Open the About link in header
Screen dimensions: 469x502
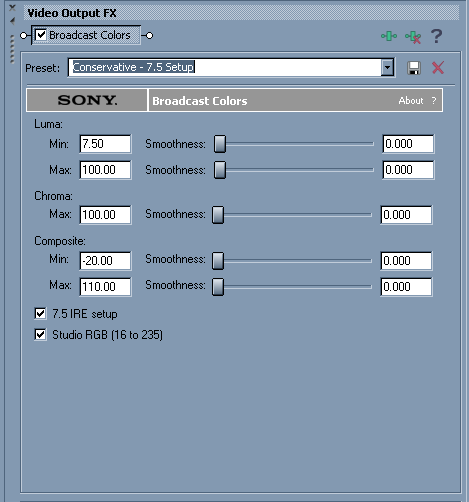click(411, 100)
